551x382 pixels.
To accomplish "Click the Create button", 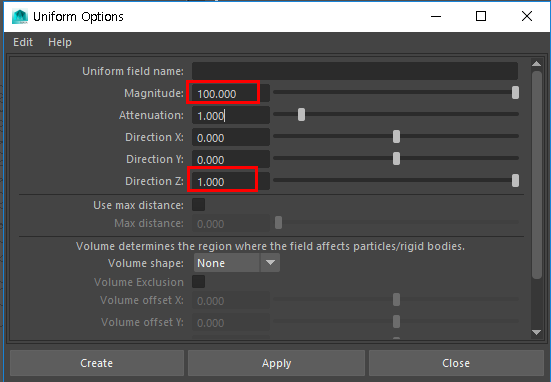I will point(97,363).
